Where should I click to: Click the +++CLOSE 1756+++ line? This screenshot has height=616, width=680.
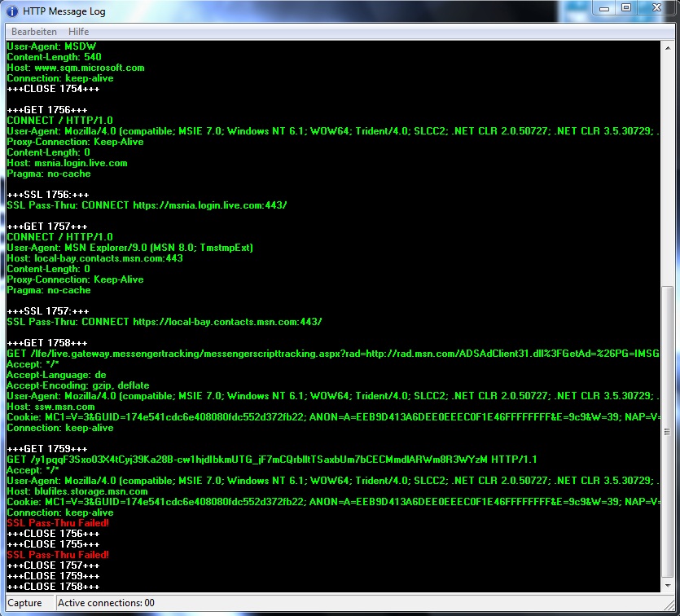54,534
